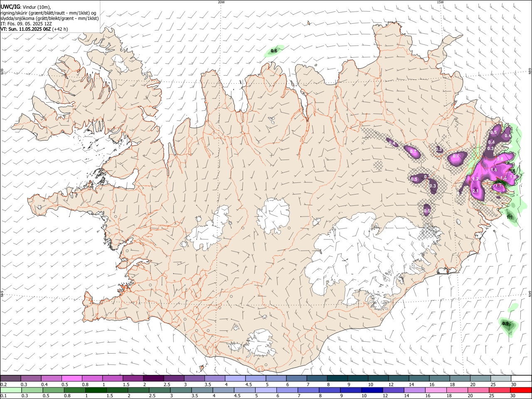Click the '0.8' snowfall value on the map
Viewport: 532px width, 399px height.
point(500,159)
